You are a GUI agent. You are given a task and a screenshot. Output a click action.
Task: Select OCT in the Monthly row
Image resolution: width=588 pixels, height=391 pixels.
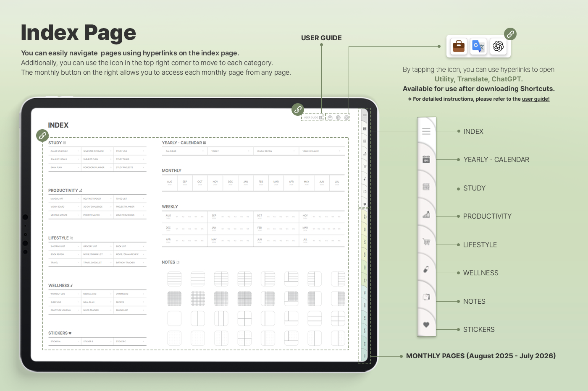(x=200, y=182)
